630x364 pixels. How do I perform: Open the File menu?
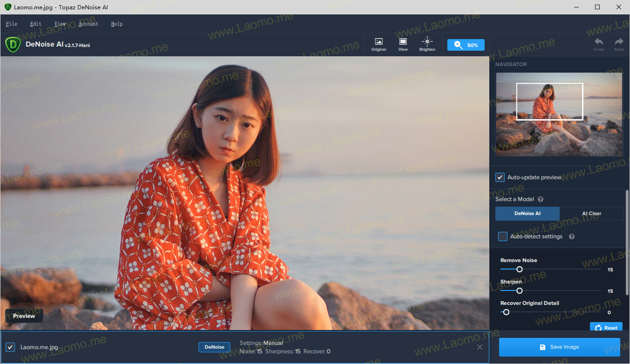click(x=12, y=24)
